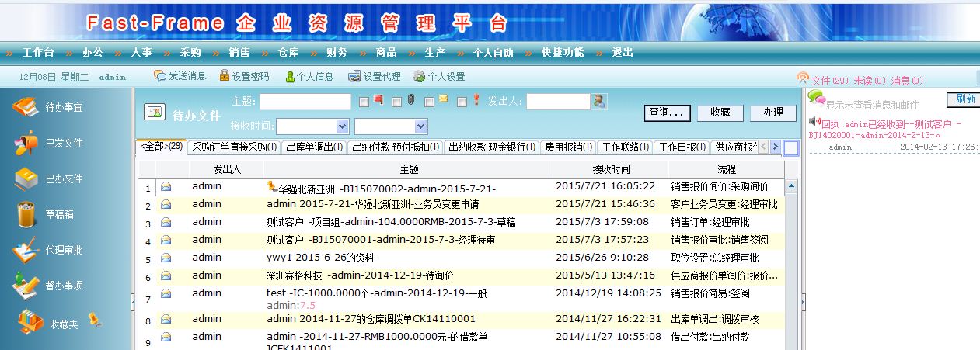Switch to 费用报销(1) tab
This screenshot has width=980, height=350.
(568, 147)
